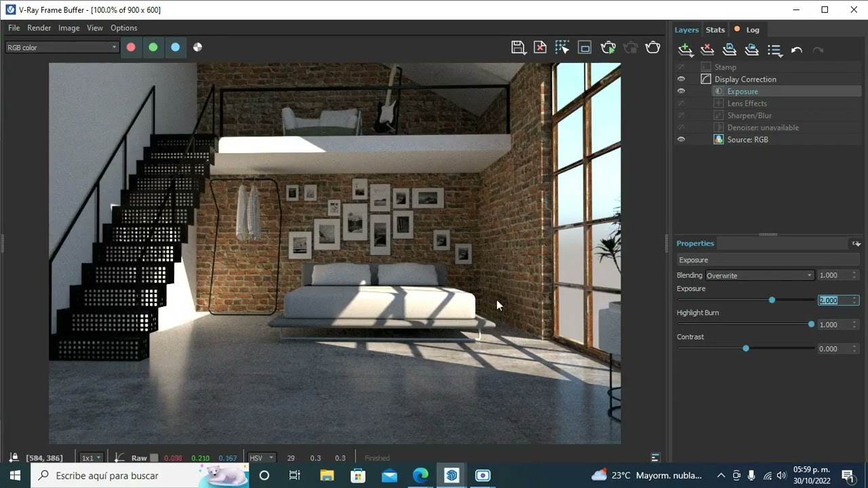
Task: Click the delete layer red X icon
Action: point(707,50)
